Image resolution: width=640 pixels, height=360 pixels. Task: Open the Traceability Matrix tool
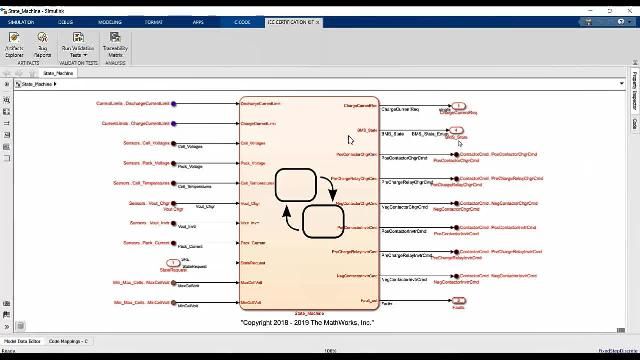click(x=116, y=44)
